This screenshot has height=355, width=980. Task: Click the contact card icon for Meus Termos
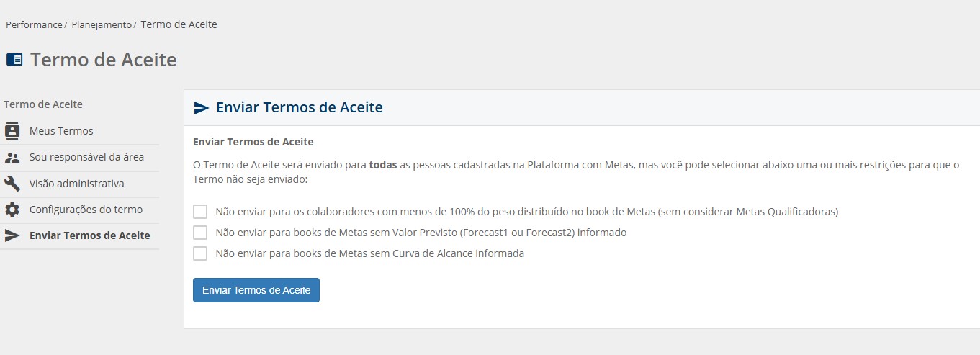tap(12, 131)
